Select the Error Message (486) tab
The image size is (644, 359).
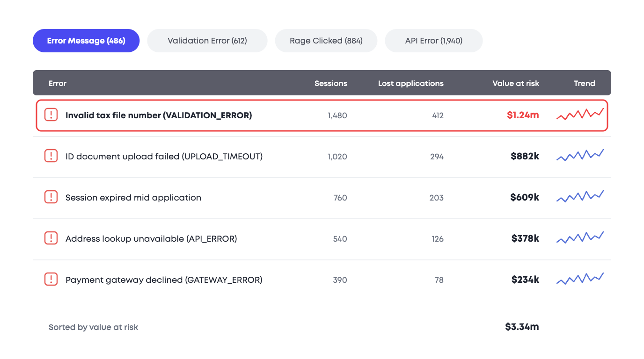[x=86, y=41]
